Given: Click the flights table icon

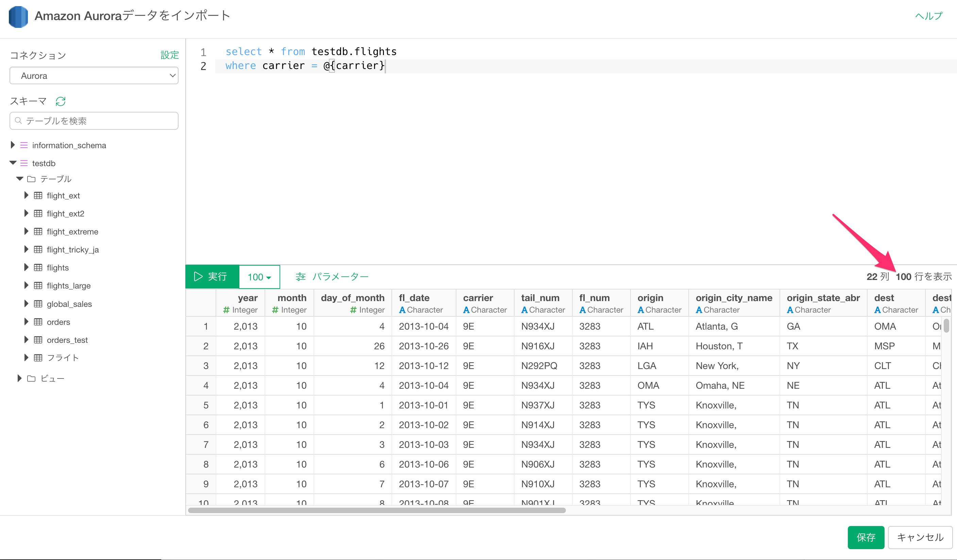Looking at the screenshot, I should (x=38, y=267).
